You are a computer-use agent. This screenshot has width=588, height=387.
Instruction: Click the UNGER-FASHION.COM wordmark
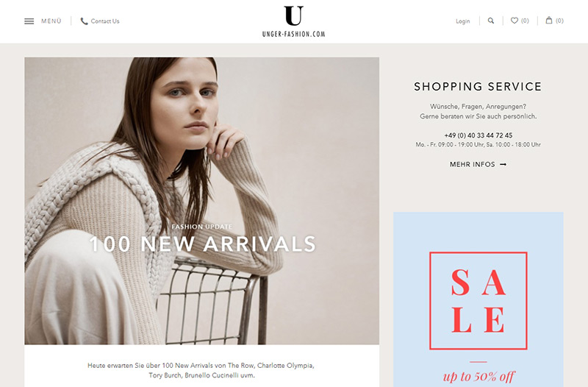click(x=293, y=34)
